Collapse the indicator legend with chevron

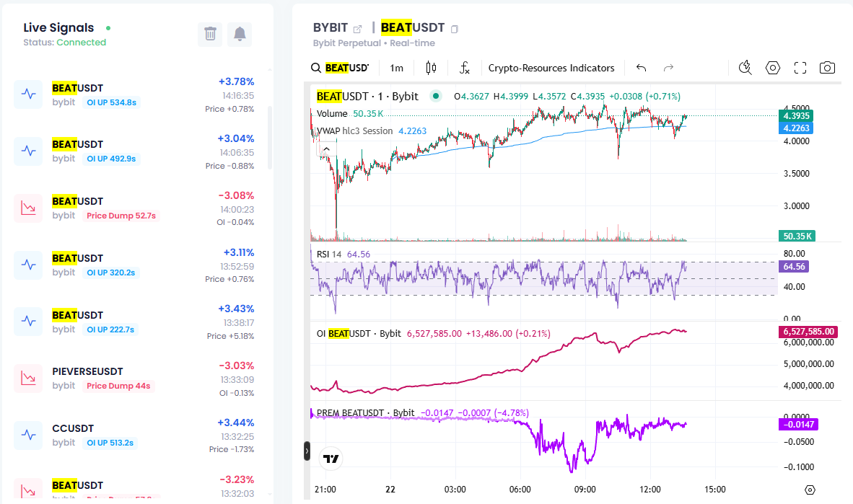(x=326, y=149)
